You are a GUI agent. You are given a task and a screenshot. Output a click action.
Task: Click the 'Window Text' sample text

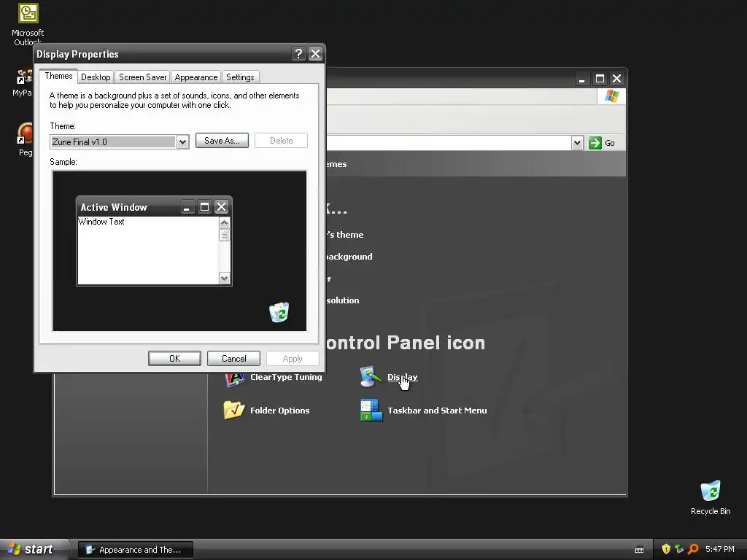(x=101, y=222)
